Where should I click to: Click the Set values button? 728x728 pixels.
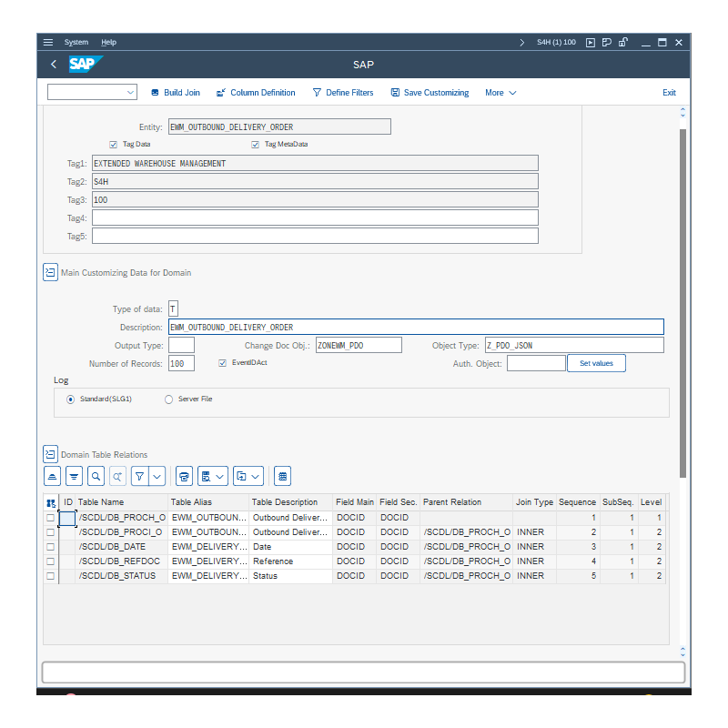[596, 362]
